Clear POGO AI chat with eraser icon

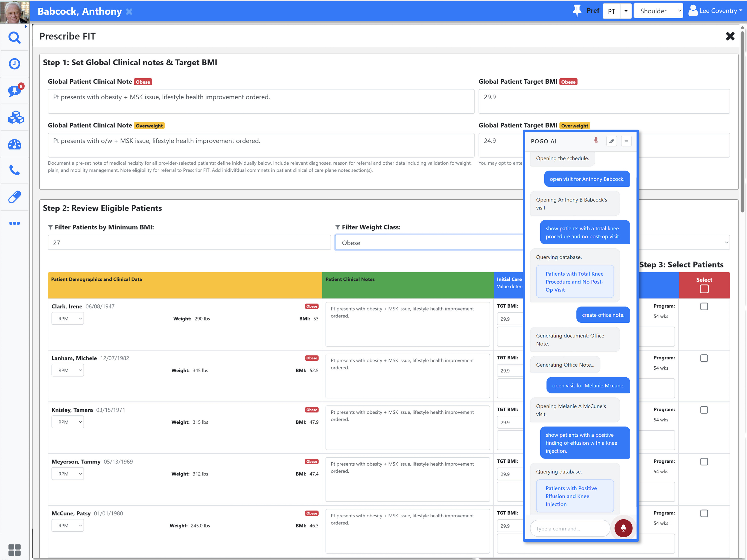[x=612, y=141]
